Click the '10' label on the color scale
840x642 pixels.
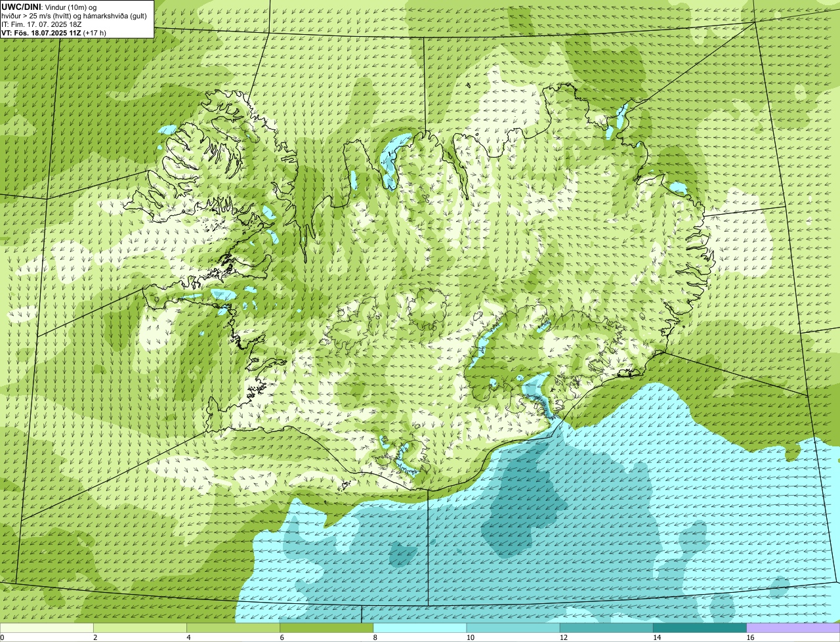coord(471,637)
